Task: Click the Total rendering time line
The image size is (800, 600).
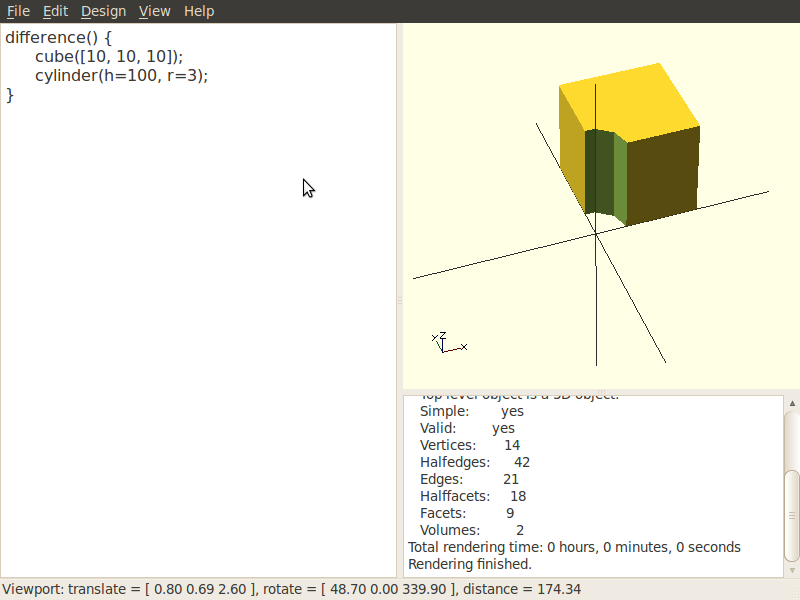Action: click(574, 547)
